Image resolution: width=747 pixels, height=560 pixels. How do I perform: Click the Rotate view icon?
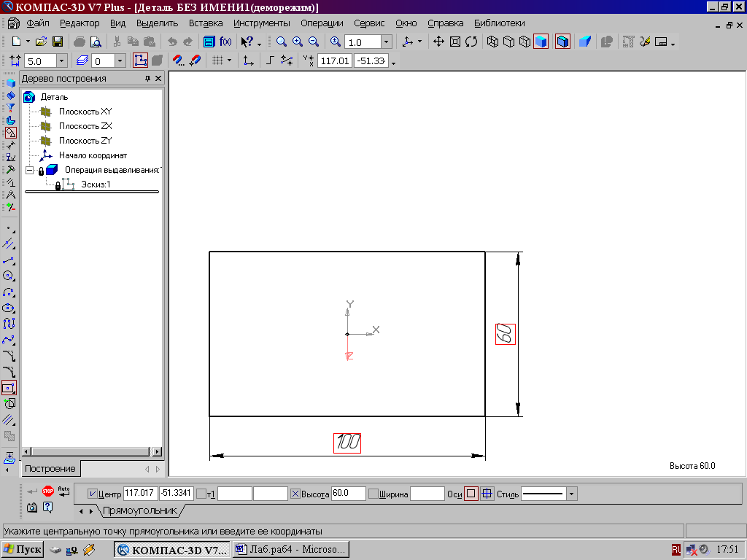pyautogui.click(x=471, y=42)
